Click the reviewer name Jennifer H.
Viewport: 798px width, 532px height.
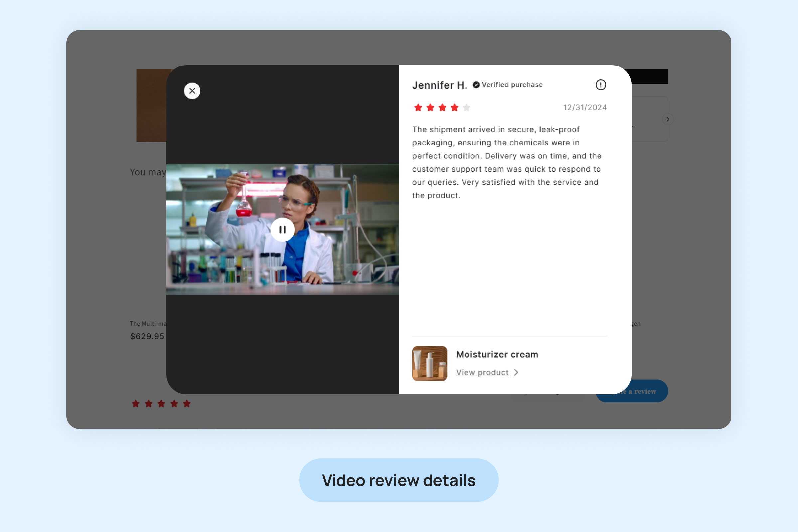[439, 85]
